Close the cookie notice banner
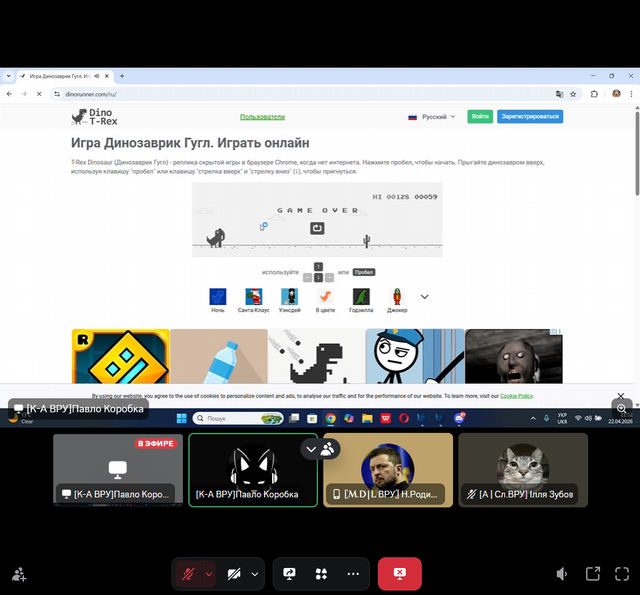 [620, 396]
